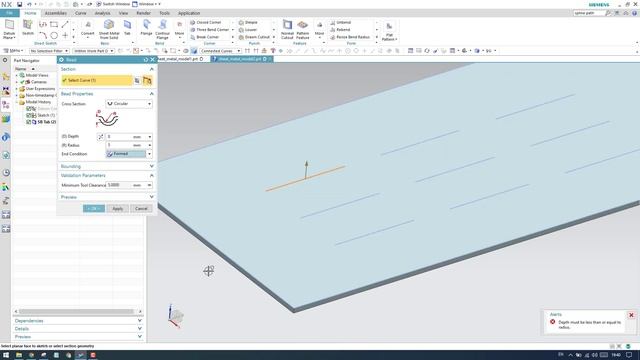Image resolution: width=640 pixels, height=360 pixels.
Task: Click the Pattern Feature tool
Action: [x=302, y=29]
